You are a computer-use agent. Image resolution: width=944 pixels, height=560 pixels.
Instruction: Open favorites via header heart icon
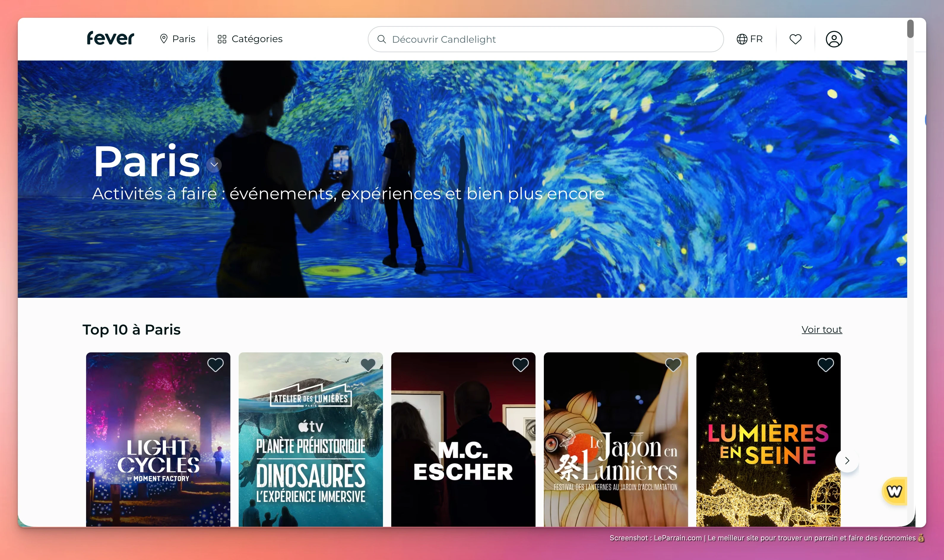point(795,39)
